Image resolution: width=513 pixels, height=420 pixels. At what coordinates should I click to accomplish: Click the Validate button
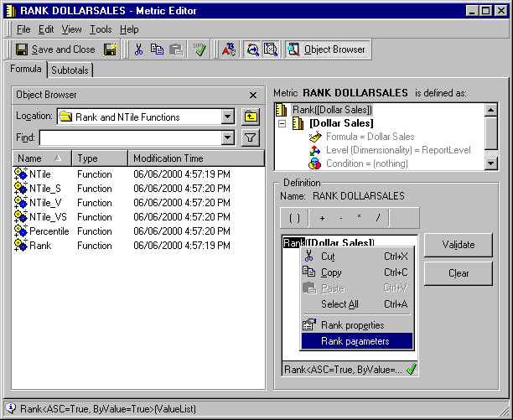point(458,245)
